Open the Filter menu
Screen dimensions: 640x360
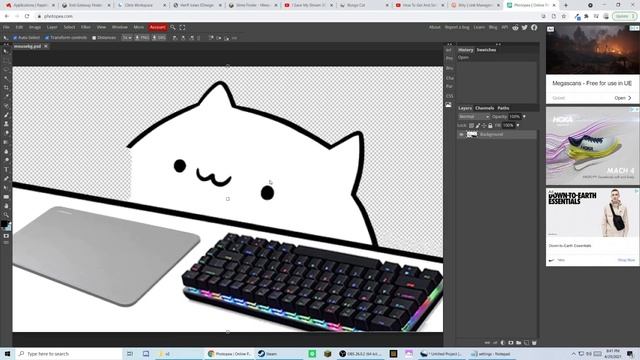[x=86, y=27]
